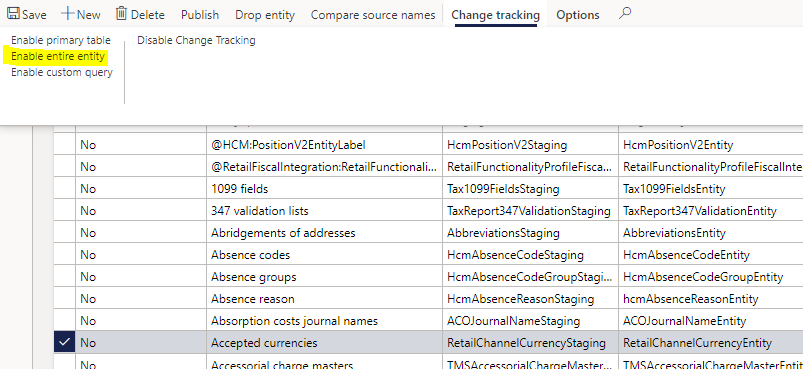Click the HcmPositionV2Staging table cell
Viewport: 803px width, 369px height.
pyautogui.click(x=531, y=145)
